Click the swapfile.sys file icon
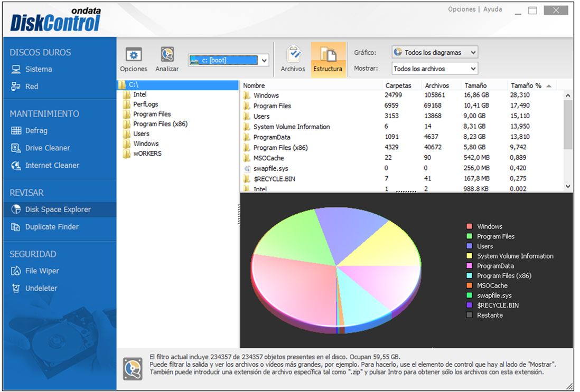580x392 pixels. tap(247, 168)
